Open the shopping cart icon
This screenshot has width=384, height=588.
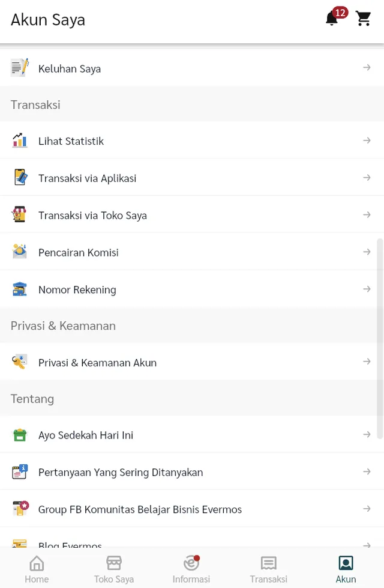(x=364, y=18)
